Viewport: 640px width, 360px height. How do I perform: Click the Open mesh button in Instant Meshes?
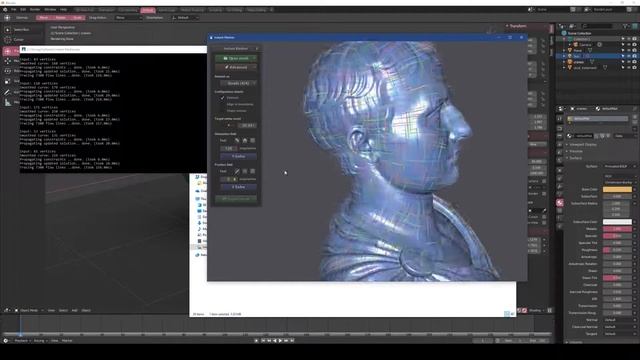tap(236, 58)
